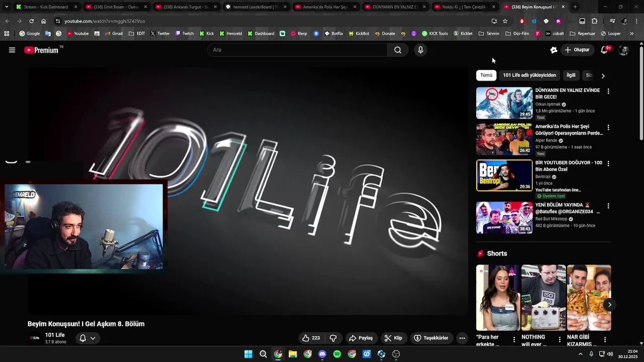Viewport: 644px width, 362px height.
Task: Open the YouTube hamburger guide menu
Action: point(12,50)
